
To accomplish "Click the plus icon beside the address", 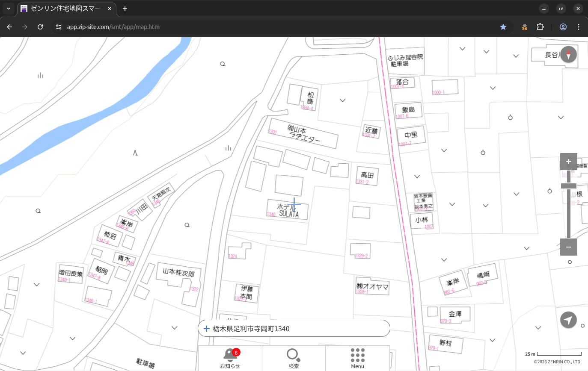I will (x=206, y=329).
